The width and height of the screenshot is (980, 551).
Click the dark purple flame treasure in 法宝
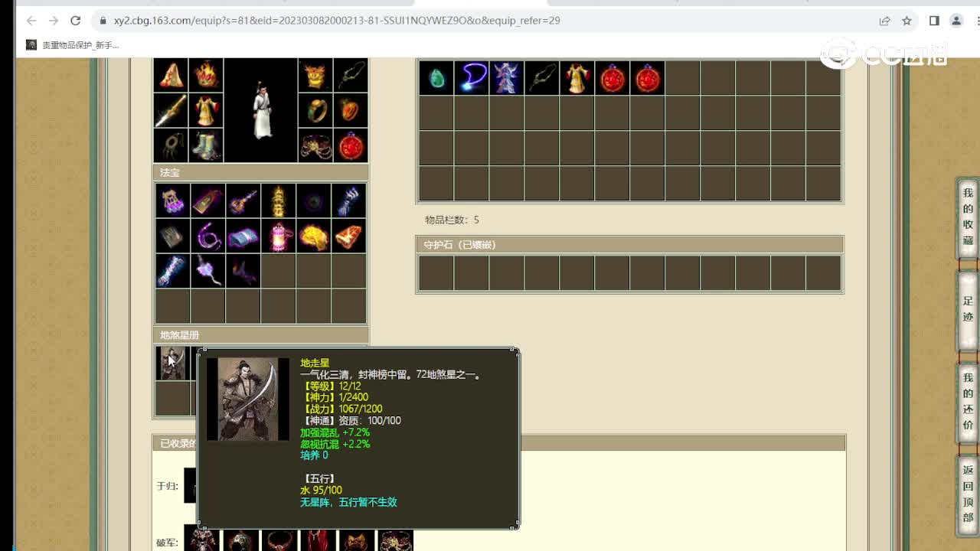[243, 271]
